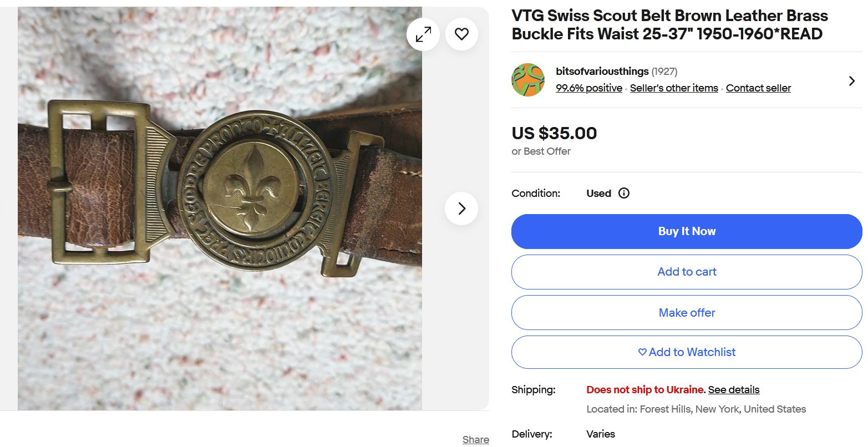
Task: Click the bitsofvariousthings seller avatar logo
Action: (528, 80)
